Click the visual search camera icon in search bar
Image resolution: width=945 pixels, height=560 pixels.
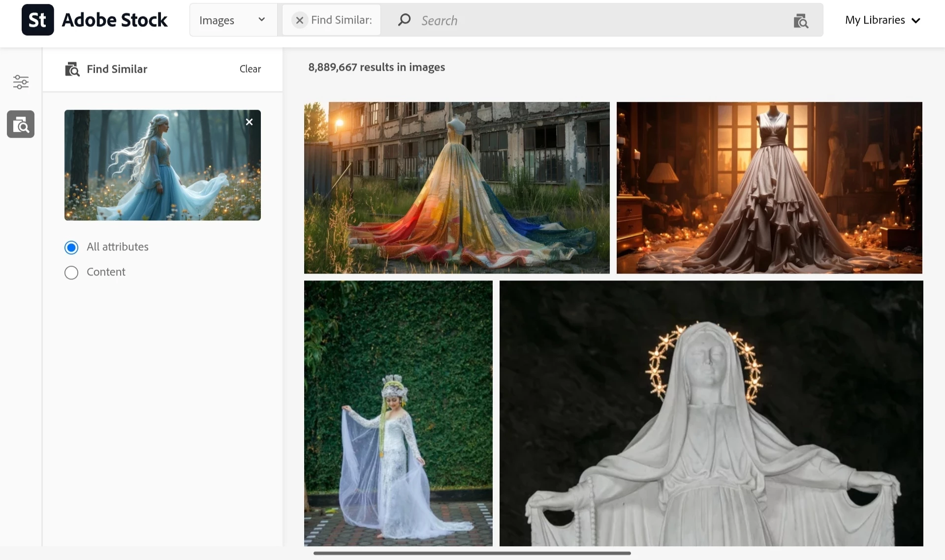801,21
